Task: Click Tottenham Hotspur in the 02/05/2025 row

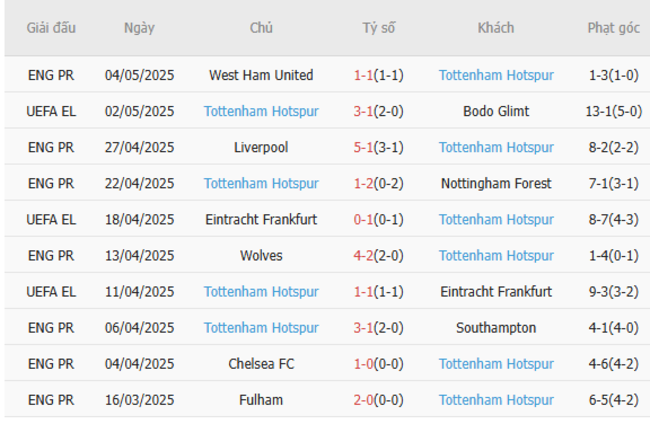Action: click(x=261, y=111)
